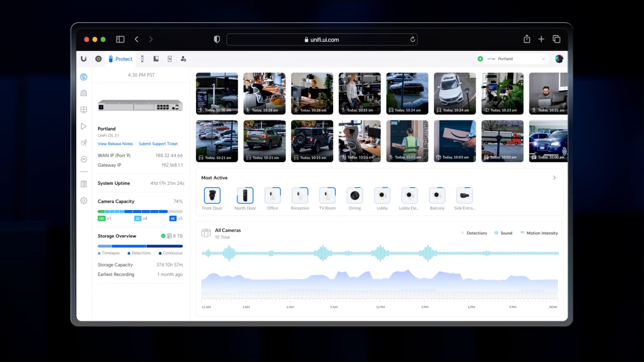Click the privacy shield icon
This screenshot has width=644, height=362.
click(217, 40)
